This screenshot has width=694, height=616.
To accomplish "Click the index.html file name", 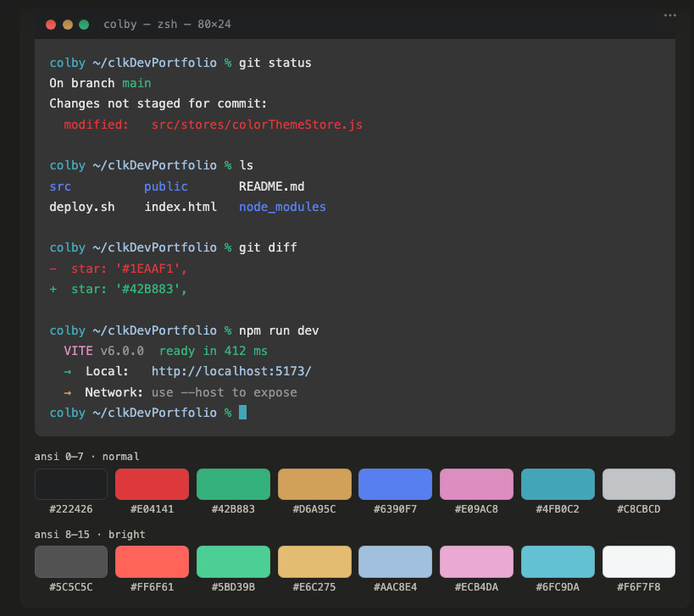I will coord(180,207).
